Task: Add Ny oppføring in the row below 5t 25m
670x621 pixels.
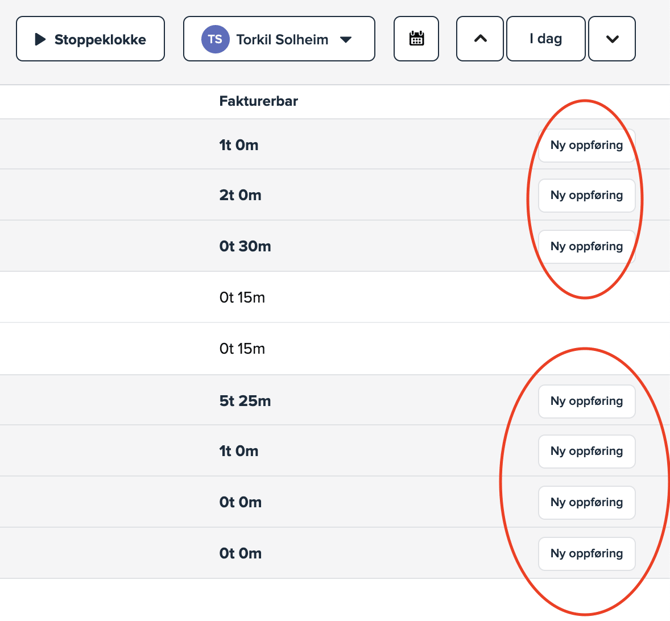Action: (x=586, y=451)
